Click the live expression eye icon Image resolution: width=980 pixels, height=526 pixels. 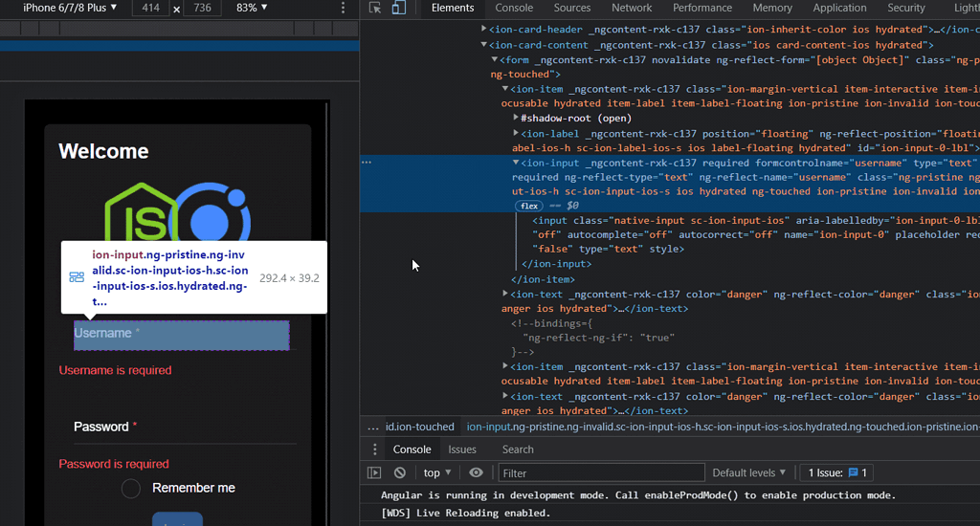[476, 472]
